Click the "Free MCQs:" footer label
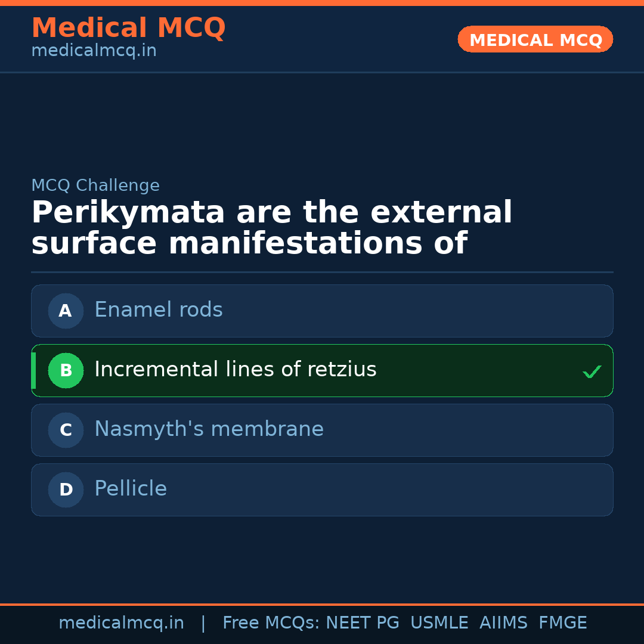The width and height of the screenshot is (644, 644). click(271, 623)
